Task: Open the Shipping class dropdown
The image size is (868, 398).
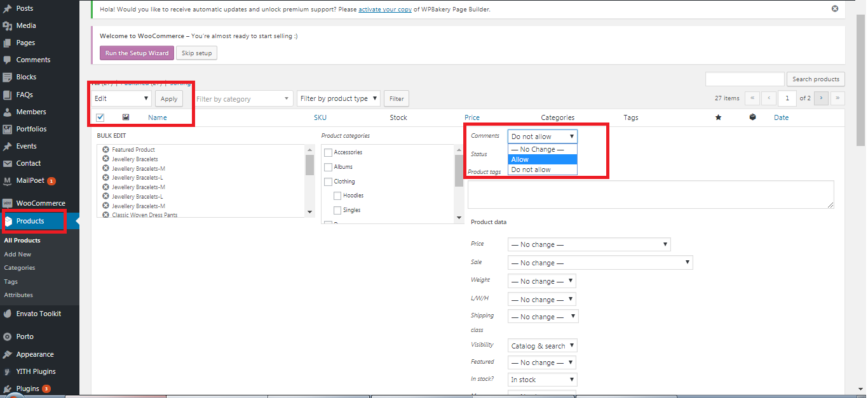Action: click(x=543, y=317)
